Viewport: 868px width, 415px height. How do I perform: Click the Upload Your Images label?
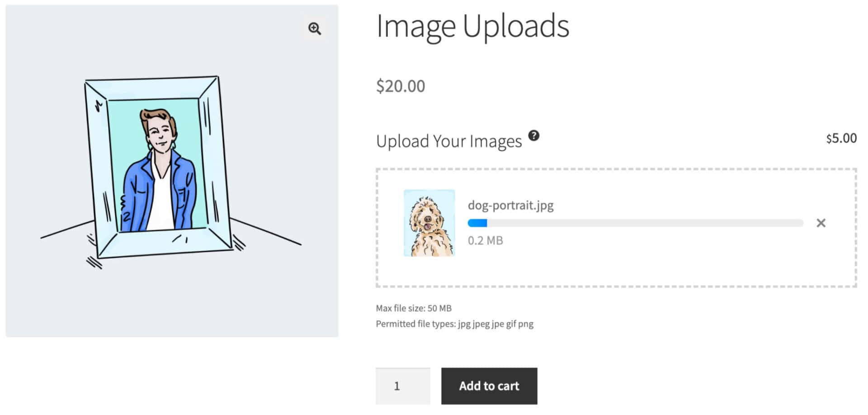point(448,141)
